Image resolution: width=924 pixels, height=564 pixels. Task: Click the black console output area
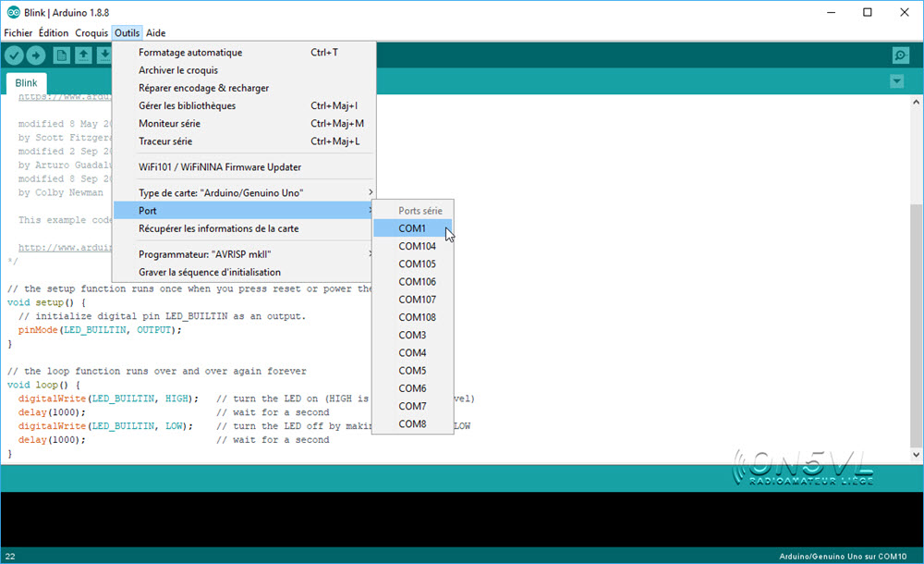(x=462, y=520)
